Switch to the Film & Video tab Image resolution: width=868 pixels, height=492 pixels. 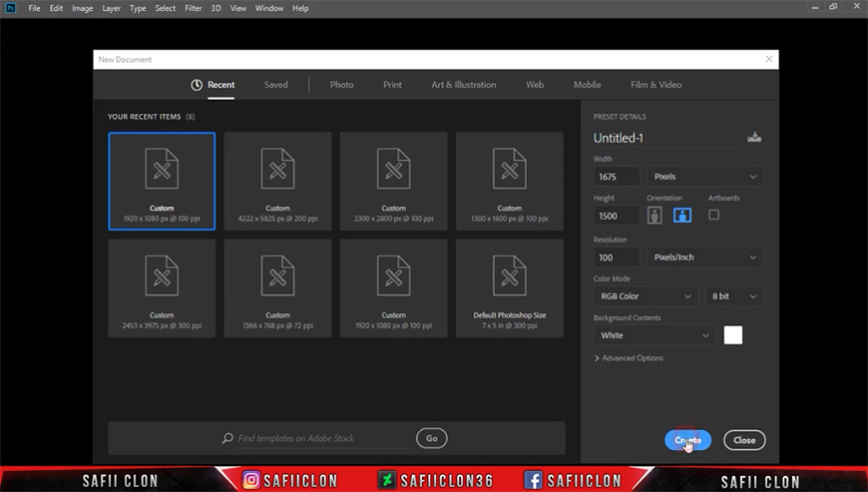coord(655,85)
